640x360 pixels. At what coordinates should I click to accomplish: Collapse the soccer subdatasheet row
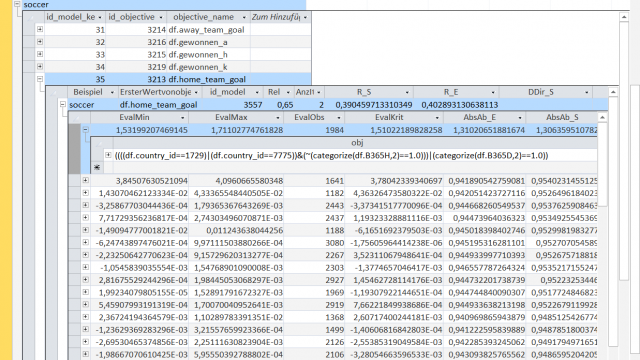pyautogui.click(x=62, y=104)
